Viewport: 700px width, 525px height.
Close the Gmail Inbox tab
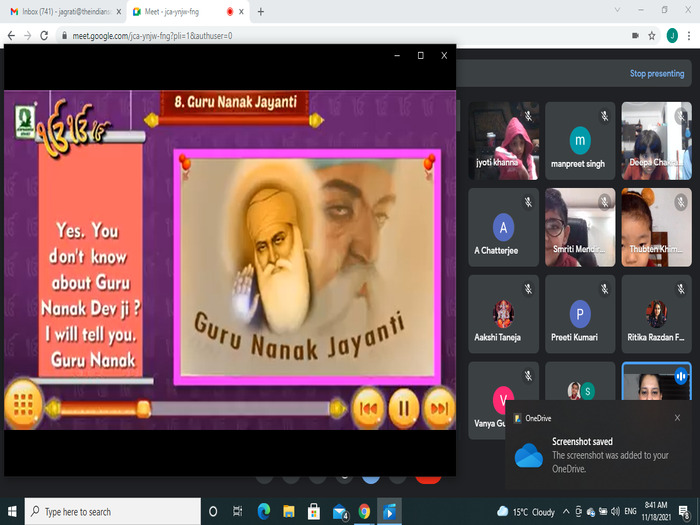[119, 12]
